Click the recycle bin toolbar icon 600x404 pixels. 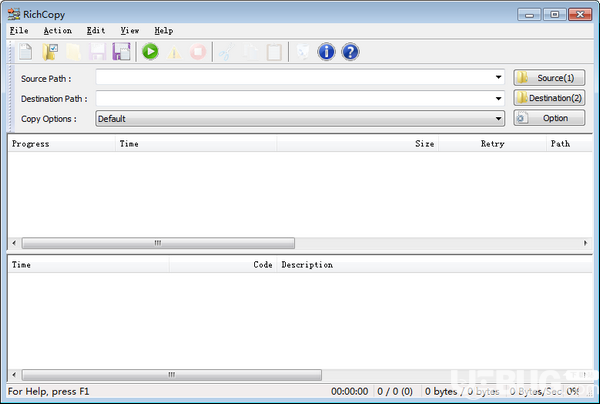coord(303,52)
